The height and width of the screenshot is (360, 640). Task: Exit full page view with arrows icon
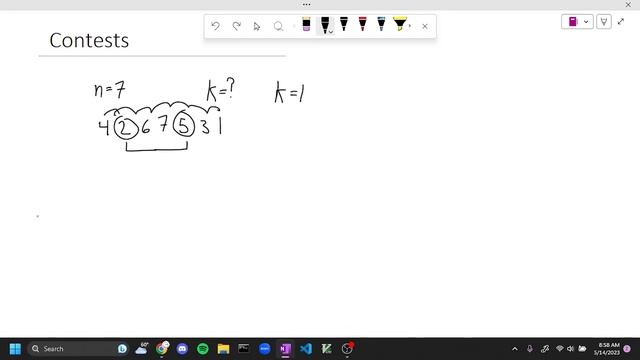(621, 22)
